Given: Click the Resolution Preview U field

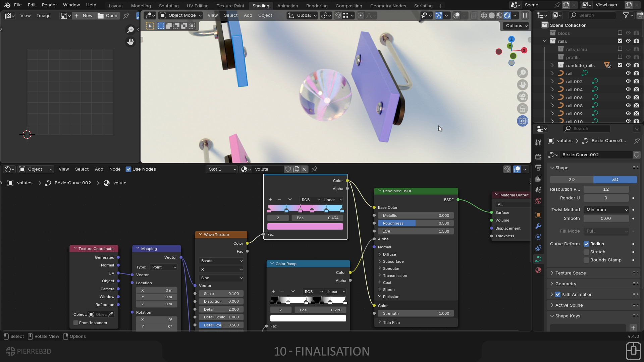Looking at the screenshot, I should [x=606, y=189].
